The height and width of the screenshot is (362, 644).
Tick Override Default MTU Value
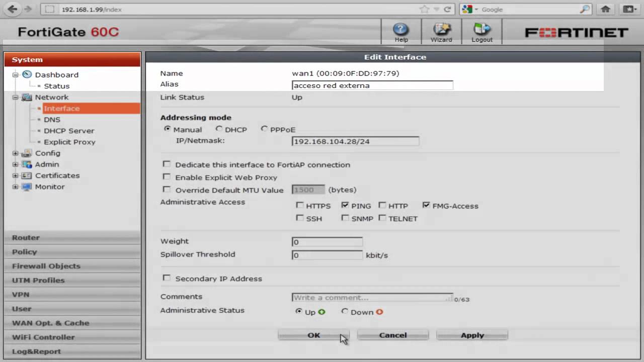pyautogui.click(x=167, y=189)
